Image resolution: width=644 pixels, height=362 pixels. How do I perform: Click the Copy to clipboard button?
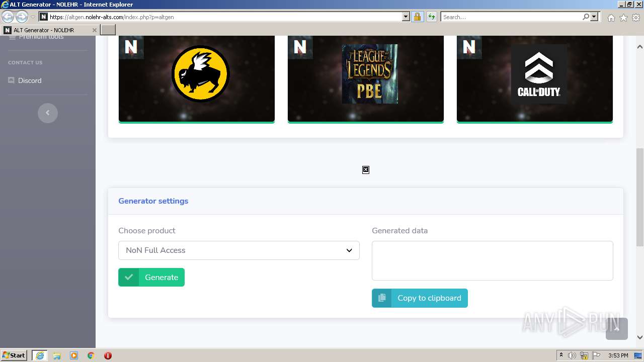click(420, 298)
